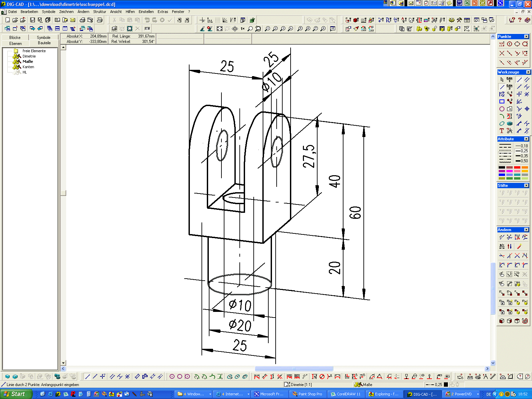Click the New file icon in toolbar

point(7,20)
